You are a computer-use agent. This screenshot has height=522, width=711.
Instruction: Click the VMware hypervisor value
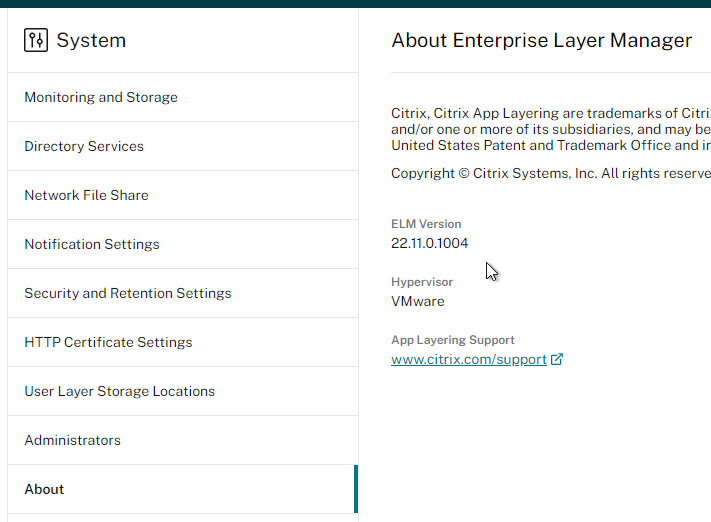tap(418, 301)
